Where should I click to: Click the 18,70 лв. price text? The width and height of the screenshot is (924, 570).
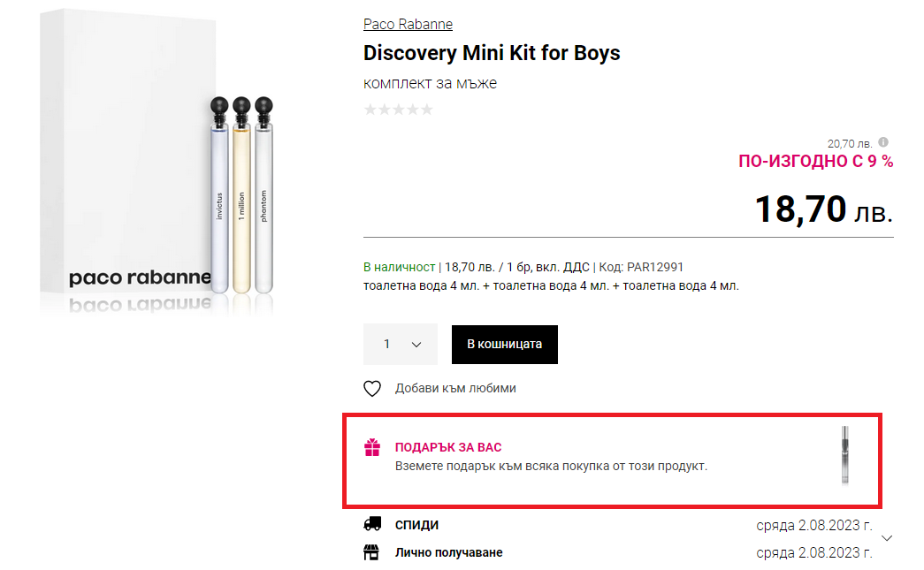point(823,210)
